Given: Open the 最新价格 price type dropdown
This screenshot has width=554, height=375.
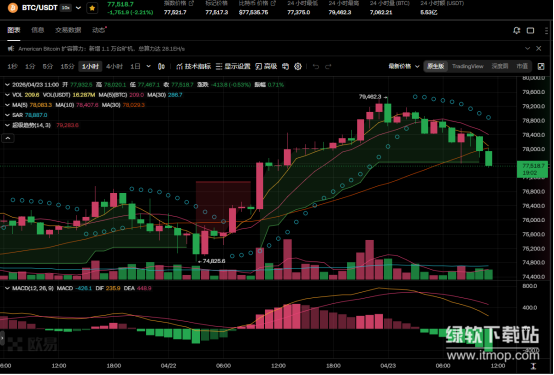Looking at the screenshot, I should [x=404, y=66].
